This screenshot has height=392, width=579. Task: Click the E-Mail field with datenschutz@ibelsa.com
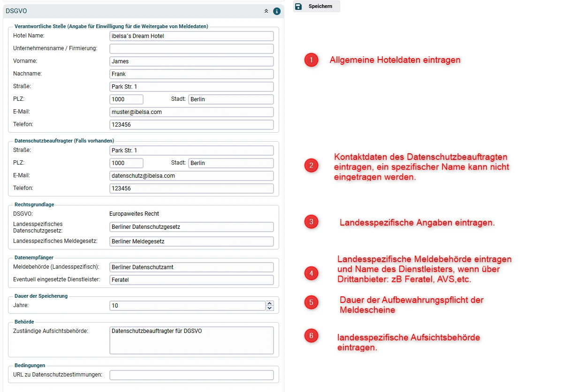pyautogui.click(x=191, y=176)
